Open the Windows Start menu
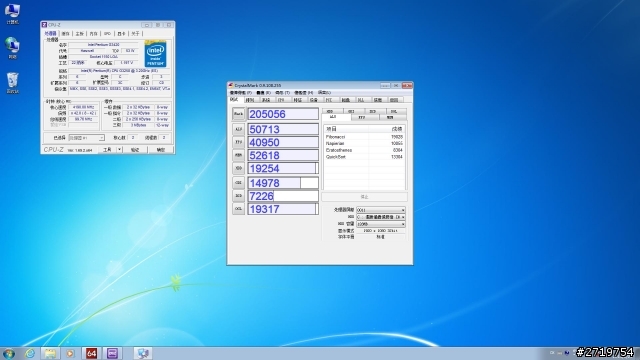The height and width of the screenshot is (360, 640). coord(9,353)
